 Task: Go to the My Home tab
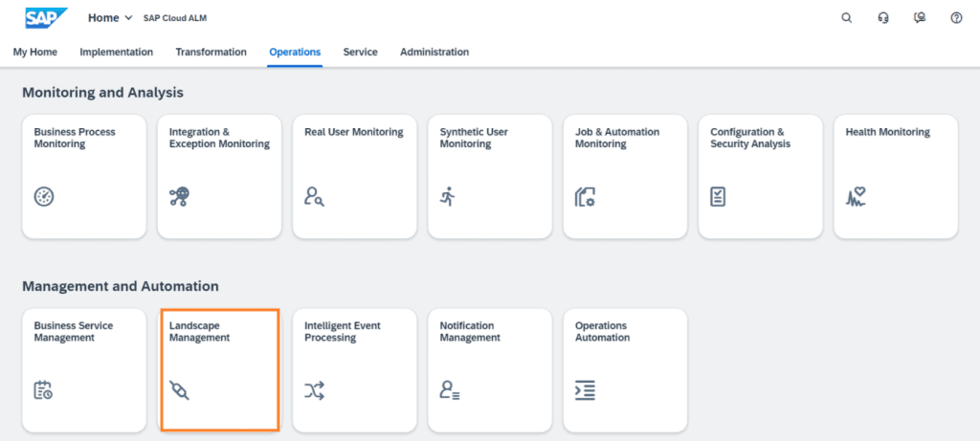coord(35,52)
